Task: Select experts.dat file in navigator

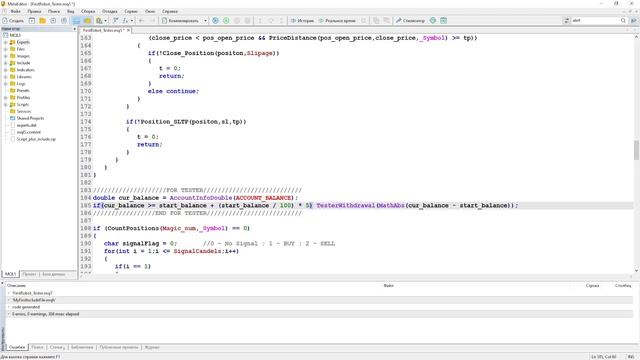Action: click(27, 125)
